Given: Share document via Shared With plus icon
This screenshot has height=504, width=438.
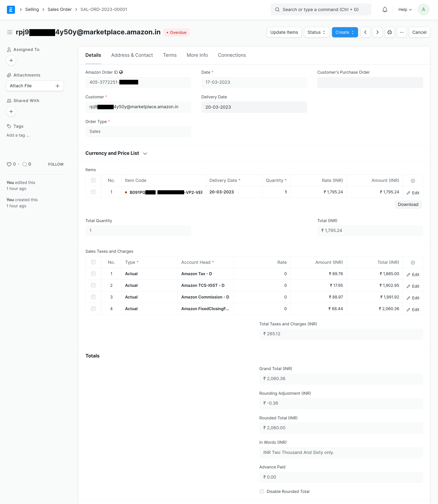Looking at the screenshot, I should coord(11,111).
